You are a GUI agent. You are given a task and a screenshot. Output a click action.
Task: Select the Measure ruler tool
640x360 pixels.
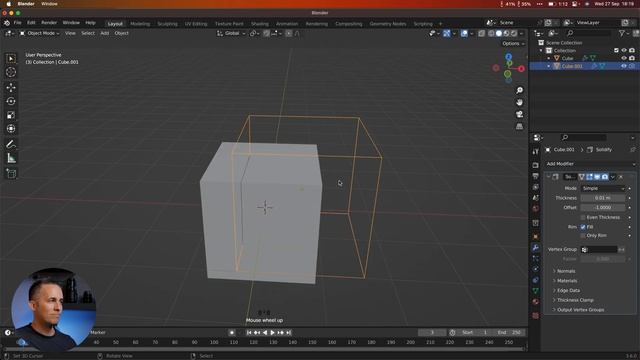point(11,158)
